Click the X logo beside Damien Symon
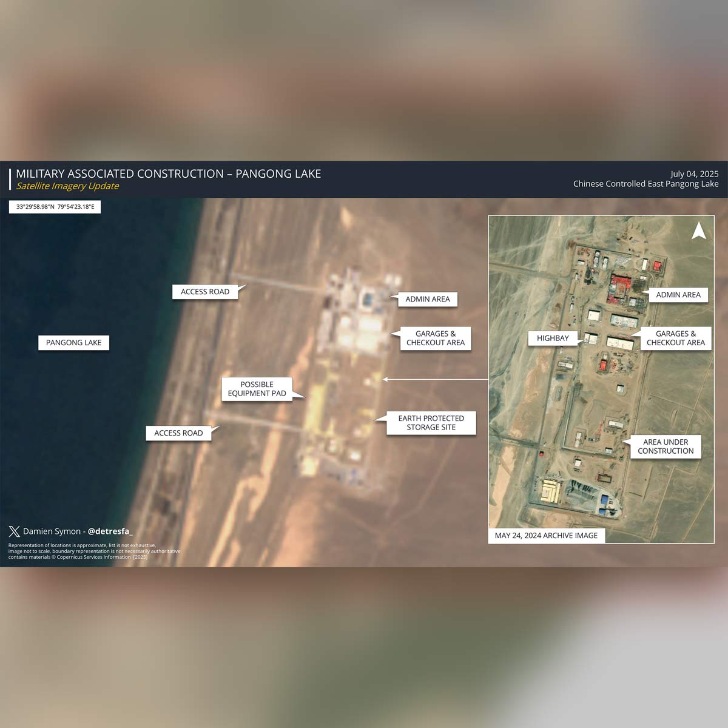This screenshot has width=728, height=728. [14, 531]
